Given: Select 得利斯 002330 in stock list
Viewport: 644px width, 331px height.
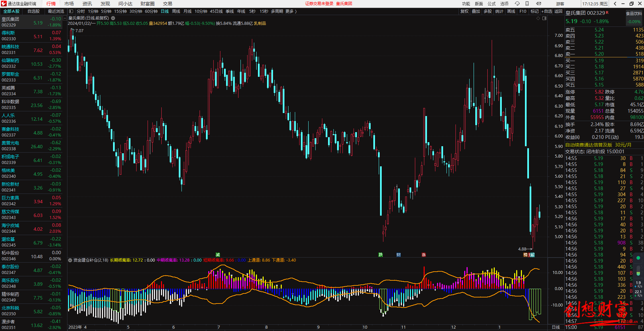Looking at the screenshot, I should click(31, 36).
